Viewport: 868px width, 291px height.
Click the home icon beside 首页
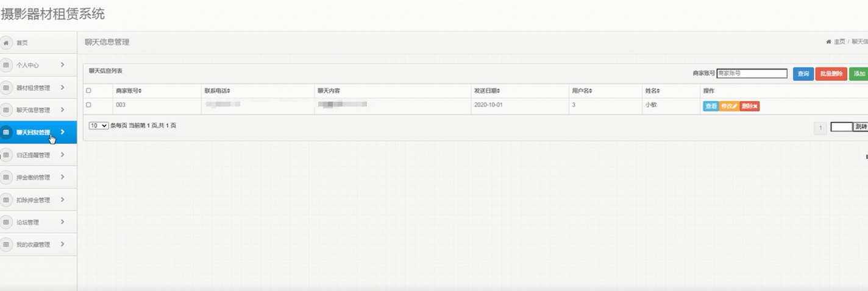coord(6,43)
